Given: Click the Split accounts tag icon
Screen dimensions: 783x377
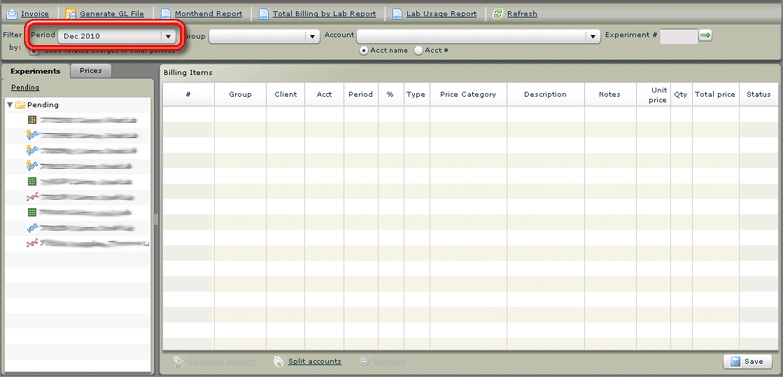Looking at the screenshot, I should [279, 362].
